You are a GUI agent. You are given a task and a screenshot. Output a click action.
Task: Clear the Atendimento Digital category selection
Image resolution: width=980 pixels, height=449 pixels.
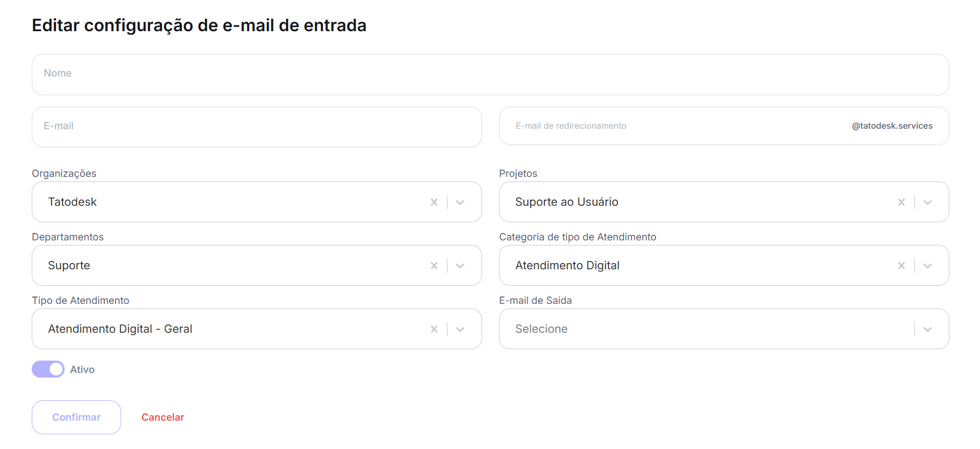901,266
